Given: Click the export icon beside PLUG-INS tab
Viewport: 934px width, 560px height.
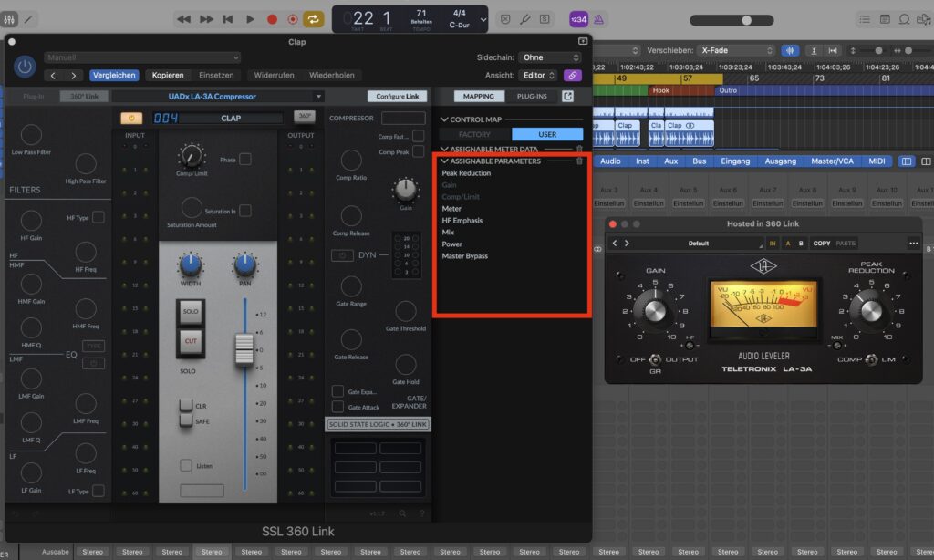Looking at the screenshot, I should [567, 96].
